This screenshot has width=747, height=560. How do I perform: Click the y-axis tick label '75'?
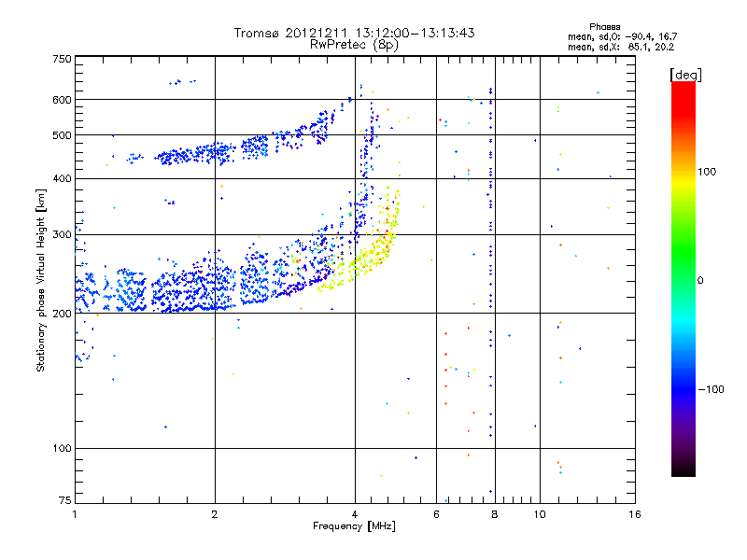click(x=65, y=500)
